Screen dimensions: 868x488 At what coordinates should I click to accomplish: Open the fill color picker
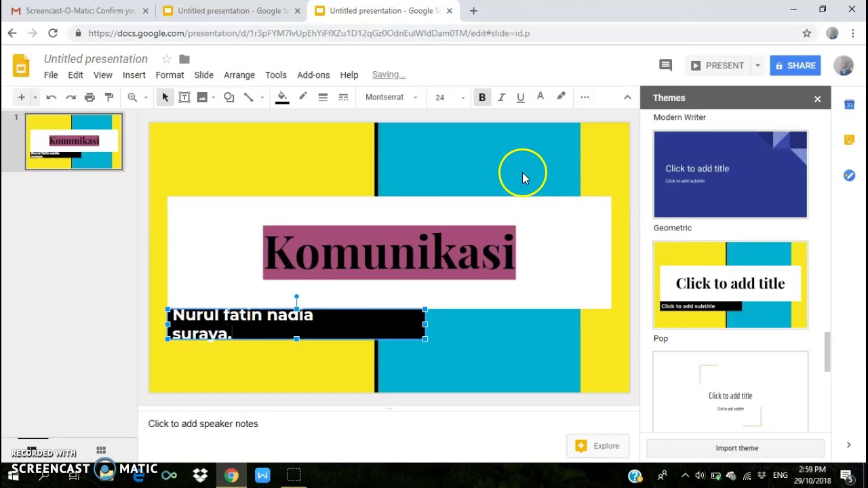pos(282,98)
